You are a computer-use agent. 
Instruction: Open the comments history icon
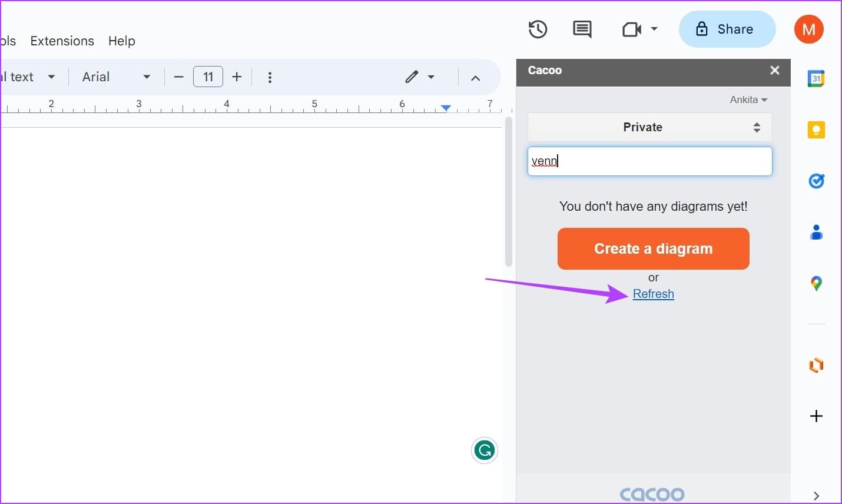(582, 29)
